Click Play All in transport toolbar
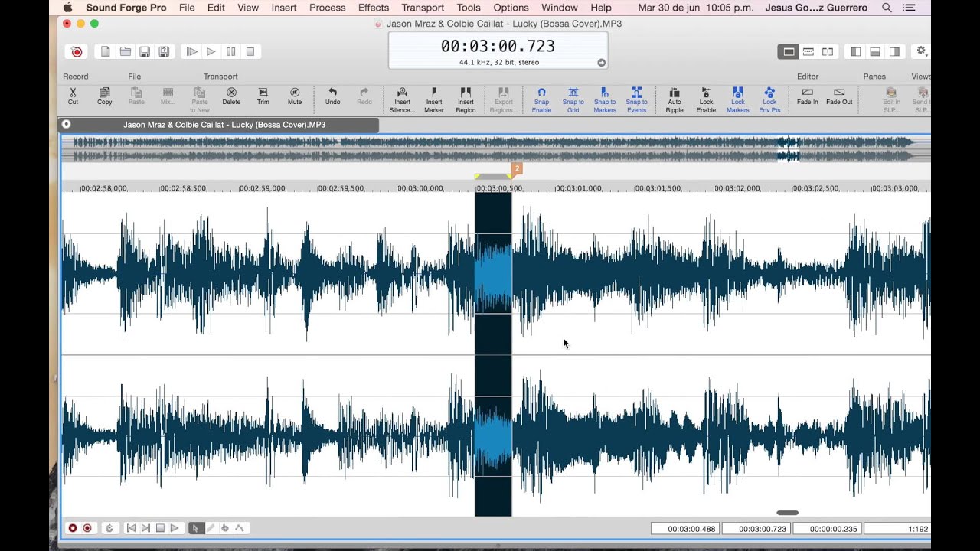 pyautogui.click(x=192, y=52)
